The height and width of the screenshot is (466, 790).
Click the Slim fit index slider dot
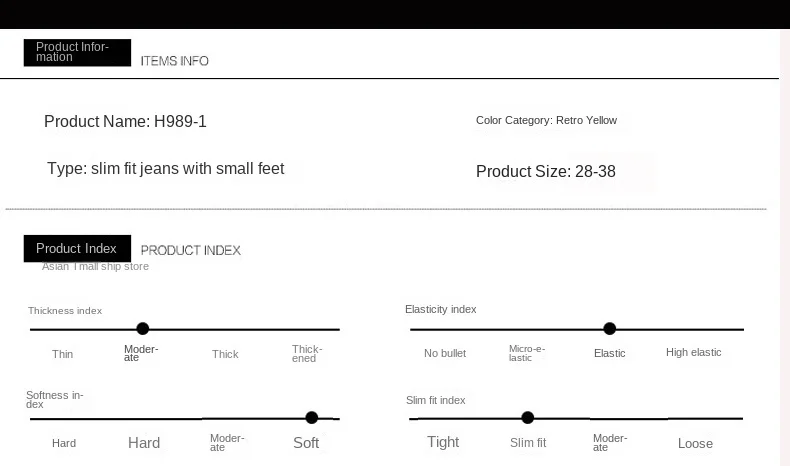[x=528, y=418]
